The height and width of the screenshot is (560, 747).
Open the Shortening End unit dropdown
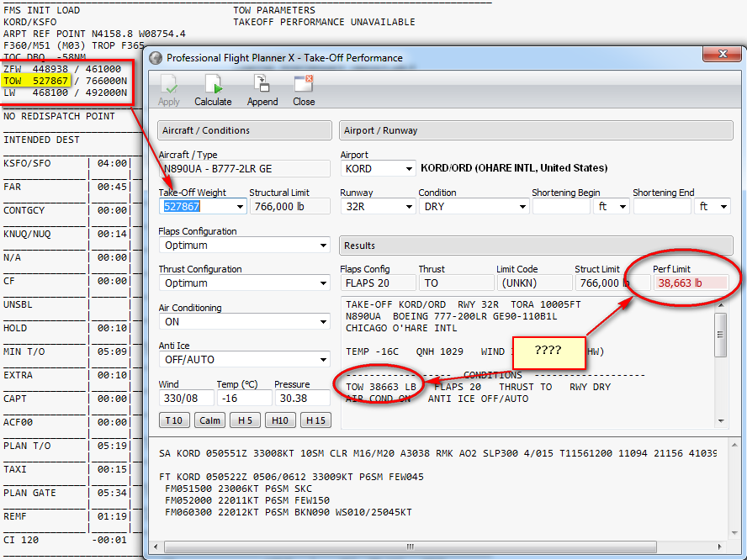723,207
